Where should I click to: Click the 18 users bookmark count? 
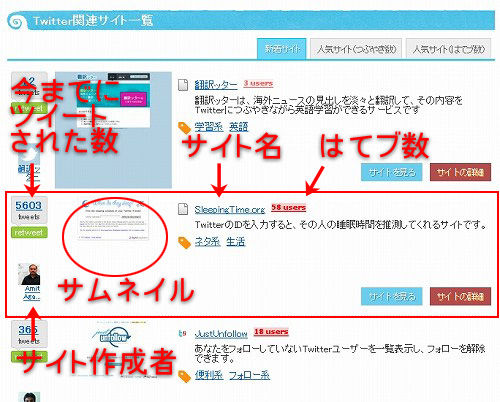click(x=271, y=332)
